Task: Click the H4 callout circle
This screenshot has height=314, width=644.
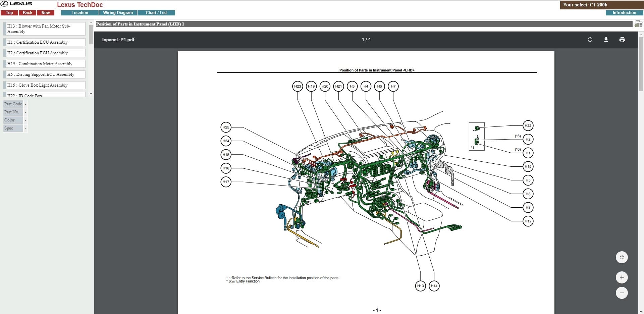Action: (x=366, y=86)
